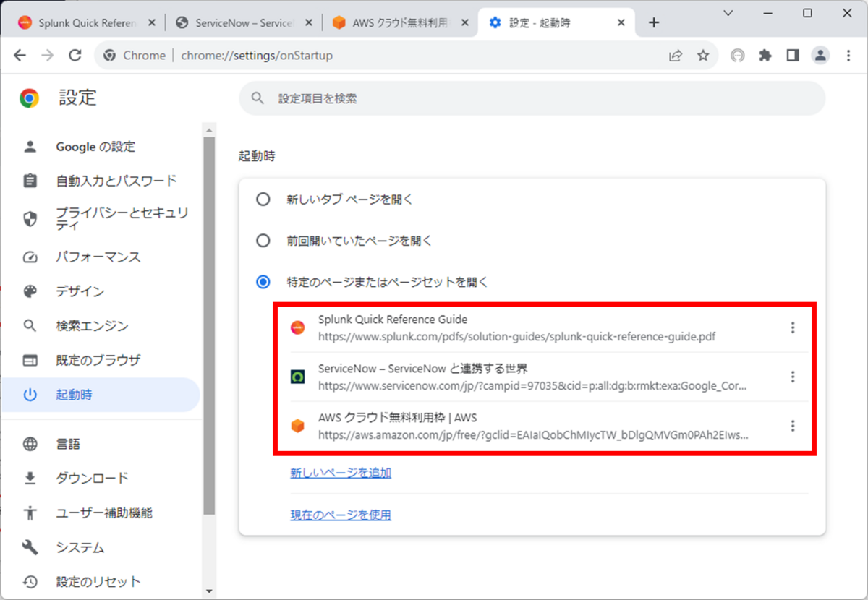The width and height of the screenshot is (868, 600).
Task: Click the magnifier icon for 検索エンジン
Action: (30, 326)
